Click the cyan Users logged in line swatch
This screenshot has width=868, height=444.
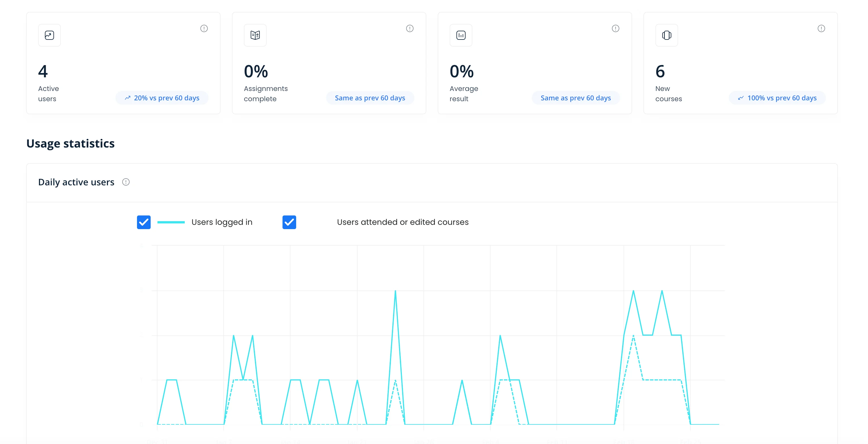tap(171, 222)
